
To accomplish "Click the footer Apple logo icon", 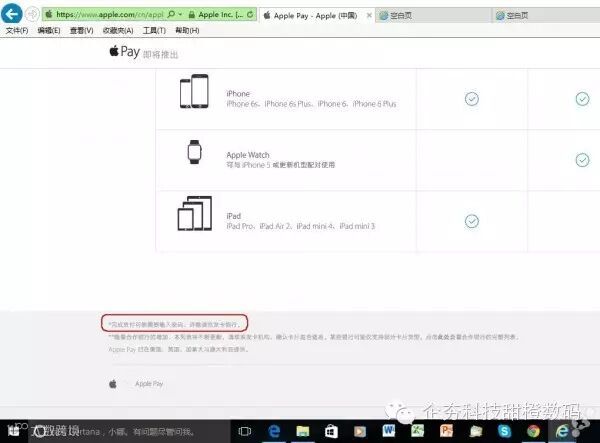I will (x=113, y=384).
